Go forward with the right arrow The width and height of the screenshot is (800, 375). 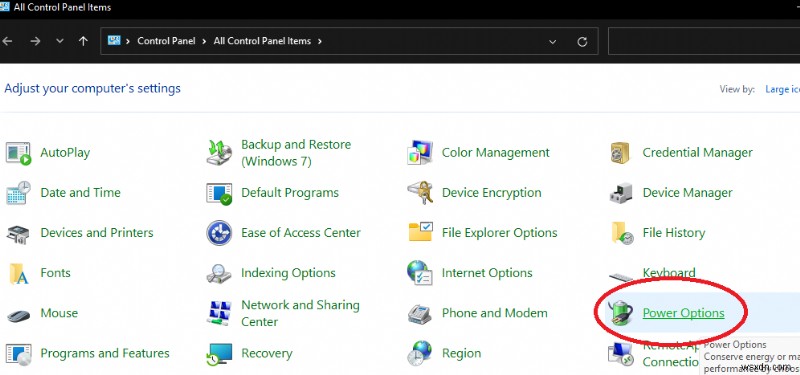pos(35,41)
